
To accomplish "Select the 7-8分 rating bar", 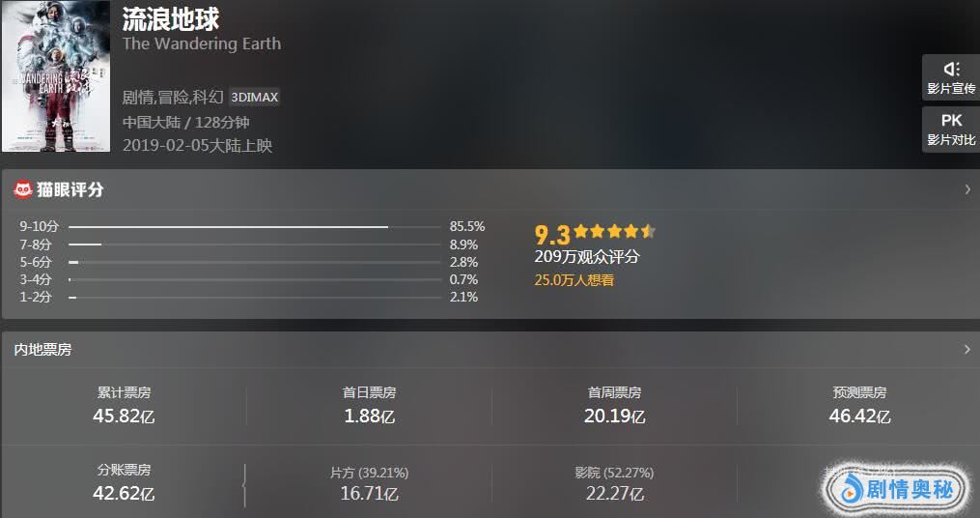I will tap(85, 245).
